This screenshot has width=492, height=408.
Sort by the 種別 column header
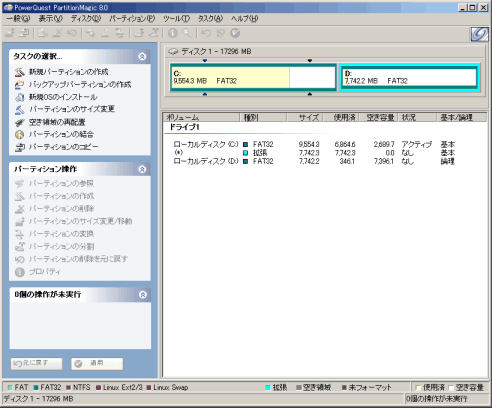pyautogui.click(x=263, y=117)
